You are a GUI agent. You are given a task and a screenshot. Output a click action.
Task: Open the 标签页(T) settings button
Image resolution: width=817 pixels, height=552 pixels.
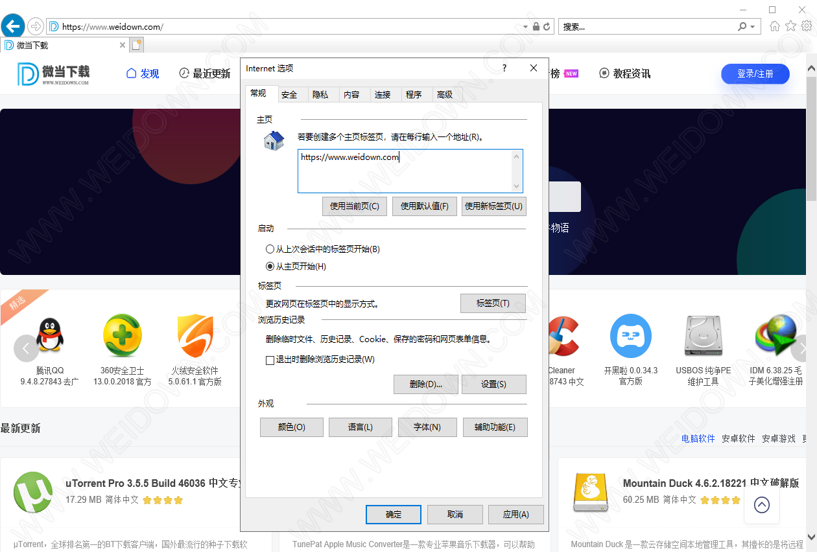point(493,303)
